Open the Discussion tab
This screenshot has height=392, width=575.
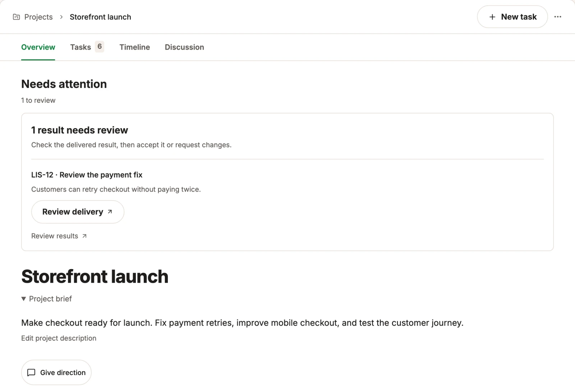(184, 47)
